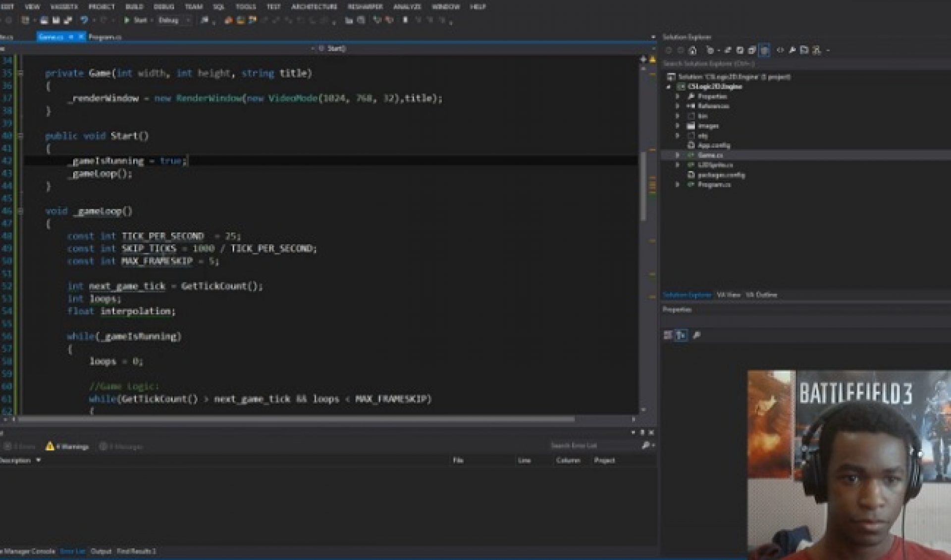Open the DEBUG menu
951x560 pixels.
pyautogui.click(x=163, y=6)
